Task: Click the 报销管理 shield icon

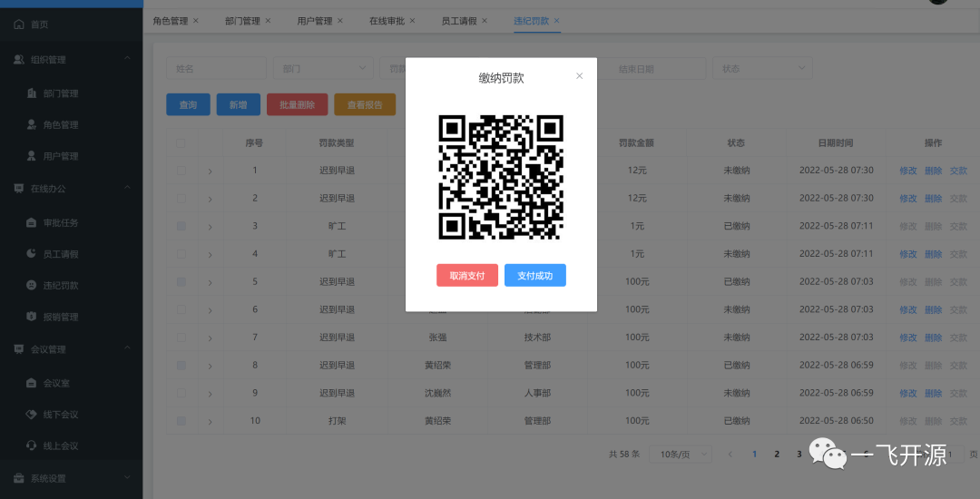Action: (32, 316)
